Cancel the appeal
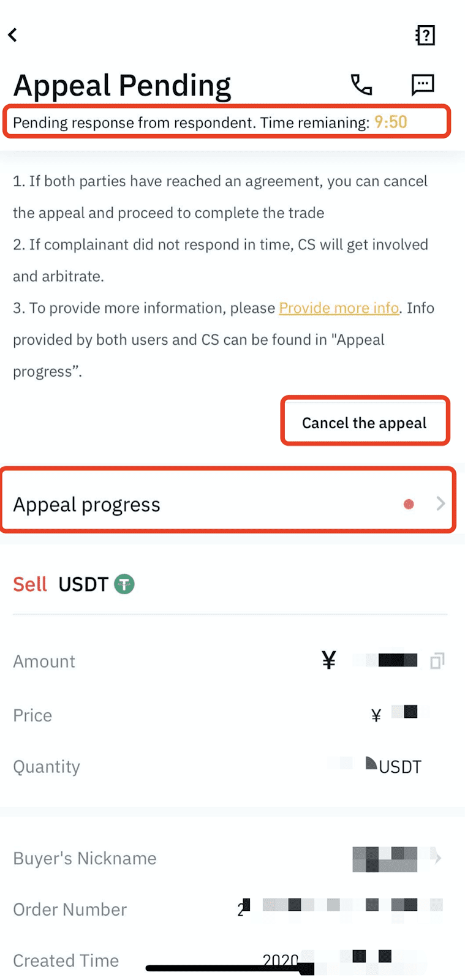Screen dimensions: 465x980 point(365,421)
